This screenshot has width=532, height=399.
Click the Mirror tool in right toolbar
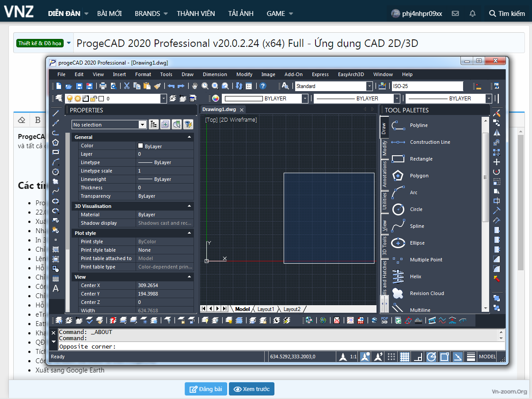click(x=497, y=133)
